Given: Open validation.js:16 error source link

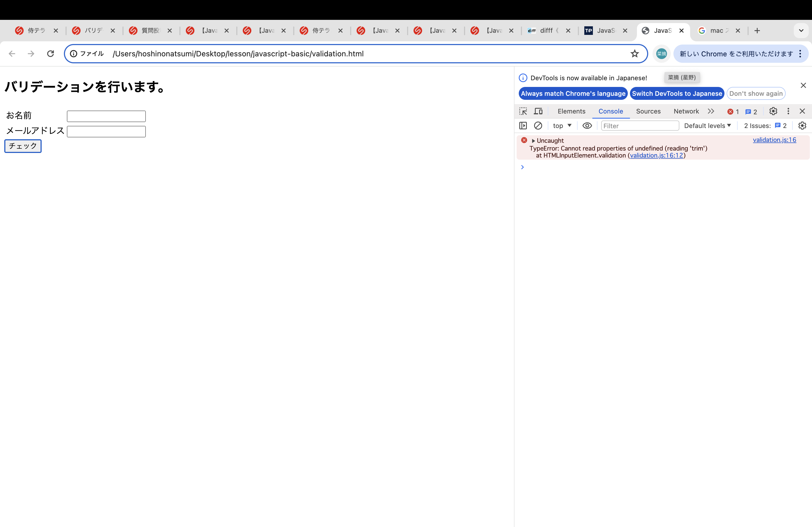Looking at the screenshot, I should tap(774, 140).
